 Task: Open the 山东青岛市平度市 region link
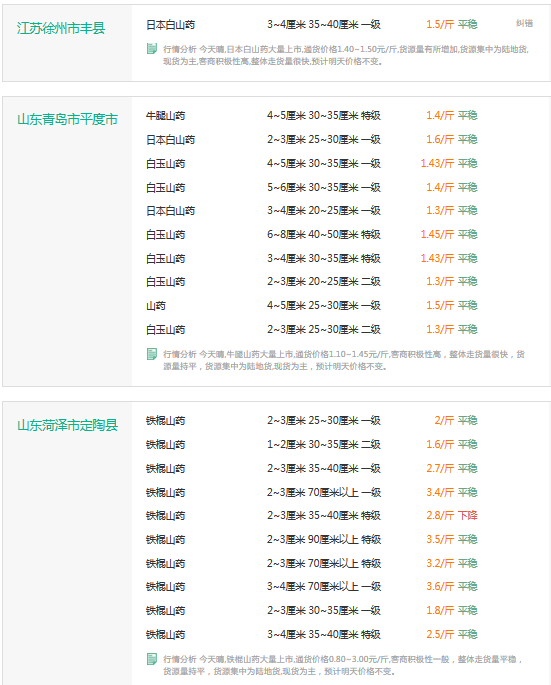click(67, 119)
